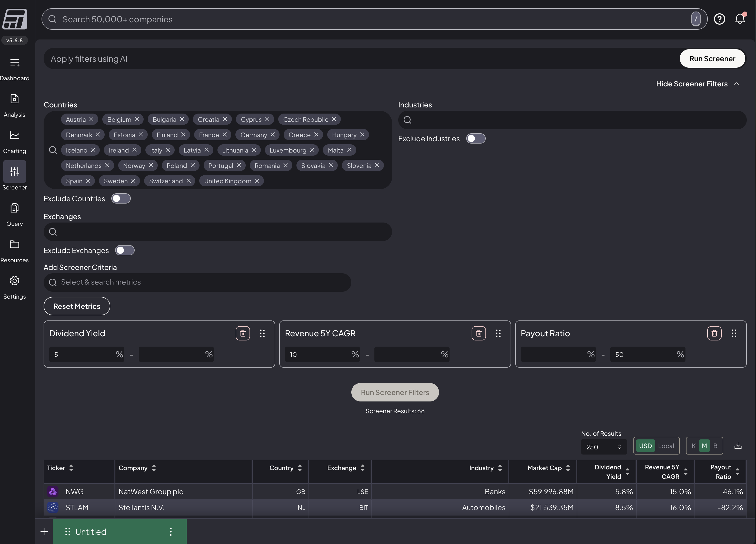Open the Untitled tab options menu
The height and width of the screenshot is (544, 756).
pos(171,531)
